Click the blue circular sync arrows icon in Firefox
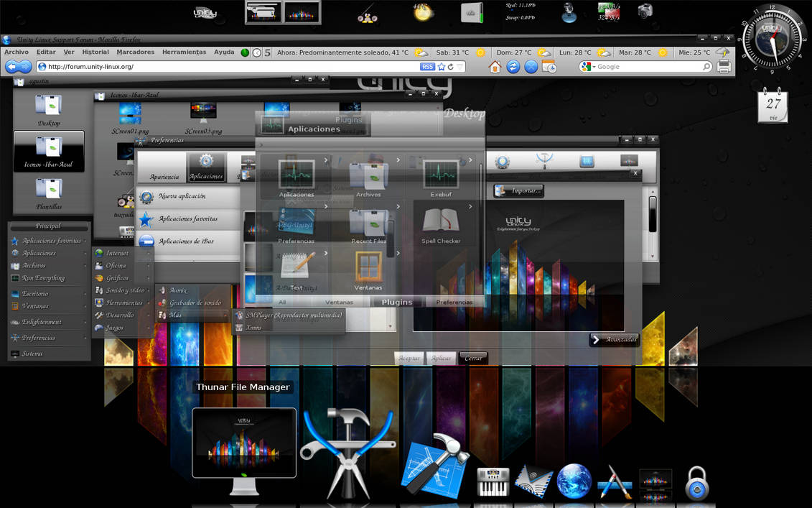This screenshot has width=812, height=508. (x=513, y=66)
